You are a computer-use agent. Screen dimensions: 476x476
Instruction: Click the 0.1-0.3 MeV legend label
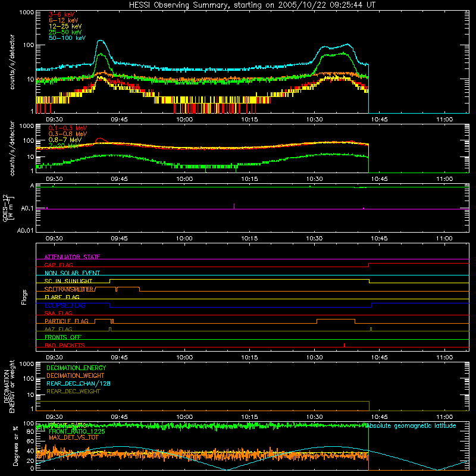[68, 128]
